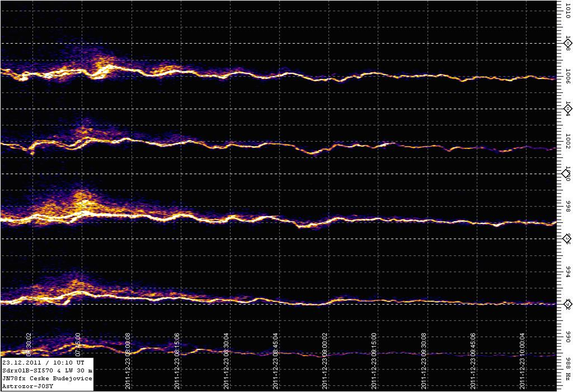This screenshot has height=392, width=573.
Task: Click the diamond marker near 1008 Hz
Action: (x=567, y=43)
